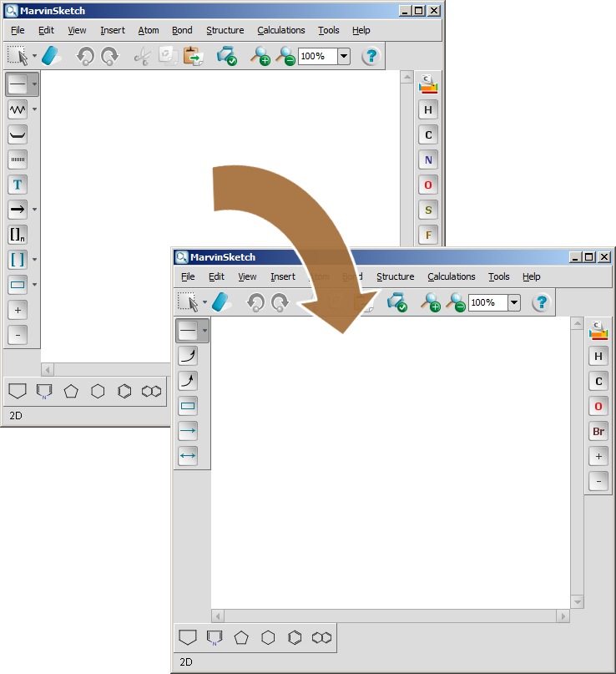Select the Text tool marked T
Viewport: 616px width, 674px height.
[x=18, y=185]
